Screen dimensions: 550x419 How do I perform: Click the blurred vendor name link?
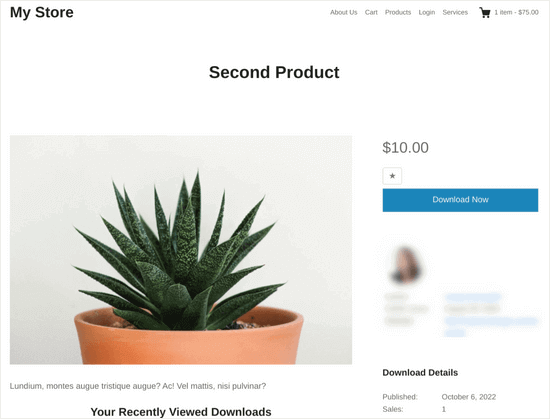tap(473, 297)
